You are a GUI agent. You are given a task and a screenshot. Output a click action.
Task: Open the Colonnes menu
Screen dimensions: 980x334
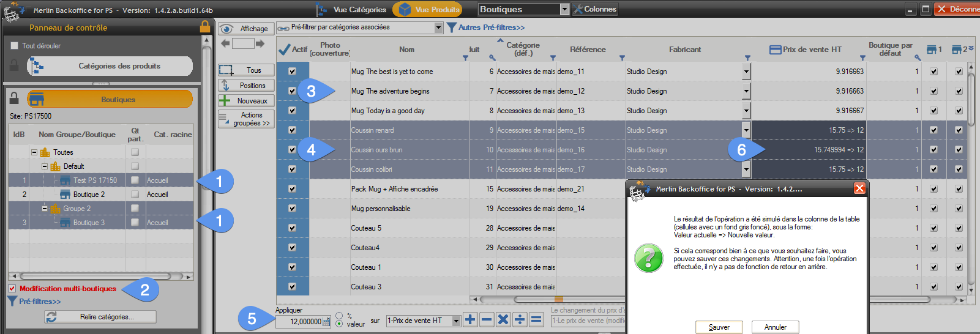coord(595,9)
